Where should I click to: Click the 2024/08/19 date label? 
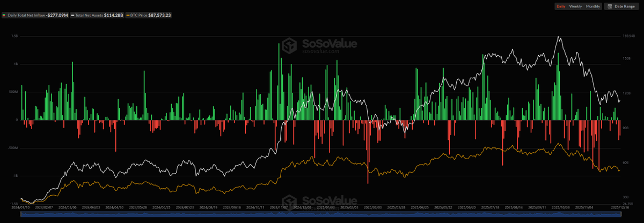pyautogui.click(x=208, y=206)
